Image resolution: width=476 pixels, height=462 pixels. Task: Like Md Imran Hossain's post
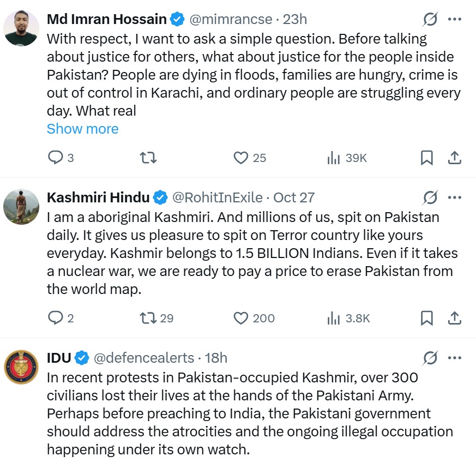(241, 158)
